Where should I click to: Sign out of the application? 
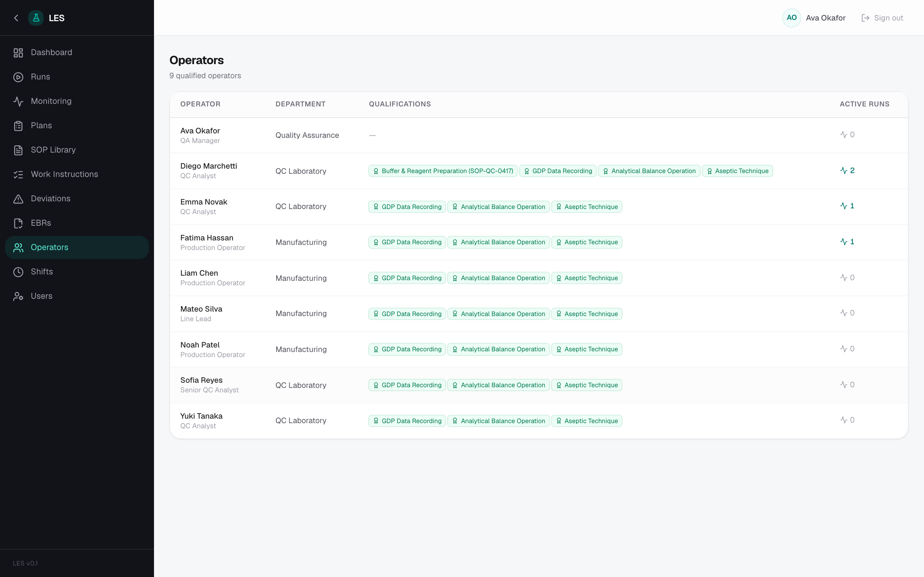tap(882, 18)
